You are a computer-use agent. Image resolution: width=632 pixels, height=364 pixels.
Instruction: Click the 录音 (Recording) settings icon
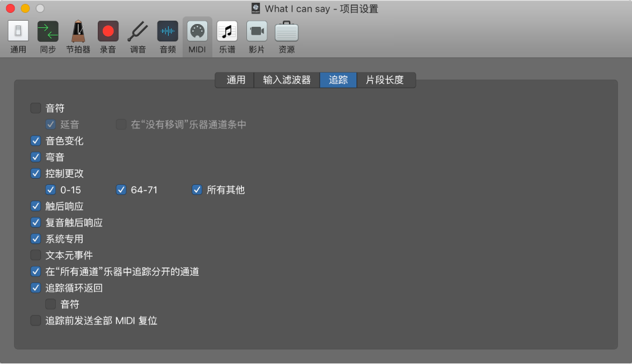point(107,36)
